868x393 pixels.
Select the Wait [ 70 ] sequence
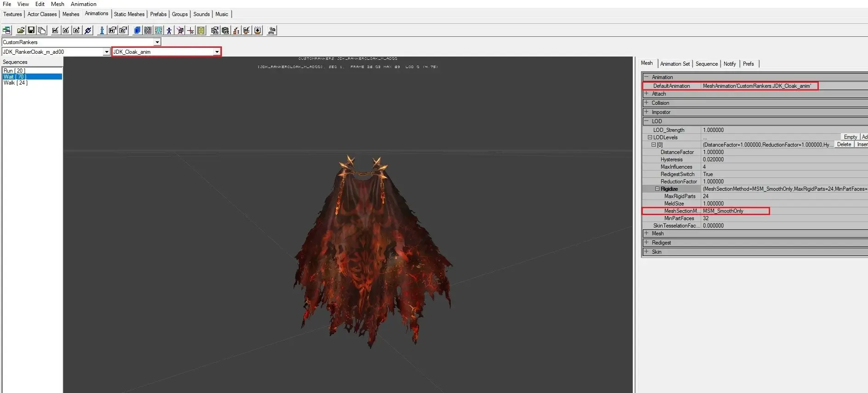point(32,77)
